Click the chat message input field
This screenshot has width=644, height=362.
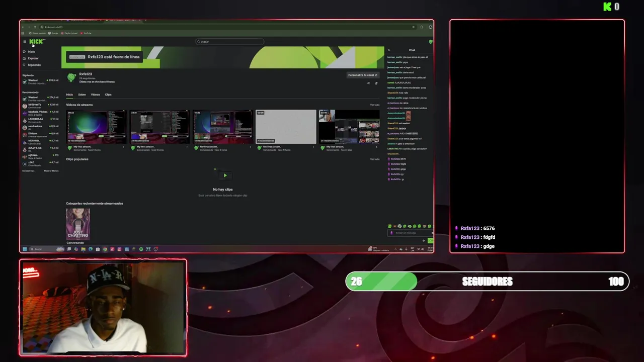pyautogui.click(x=410, y=233)
